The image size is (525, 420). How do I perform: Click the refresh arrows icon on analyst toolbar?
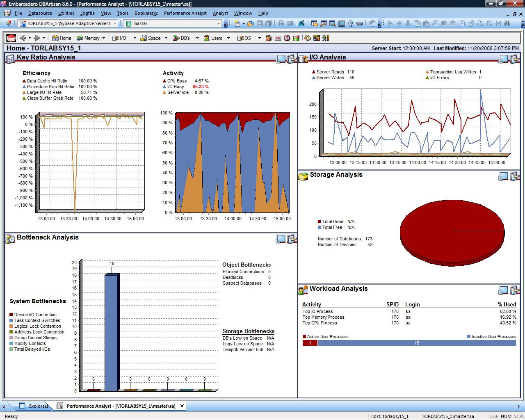coord(307,38)
